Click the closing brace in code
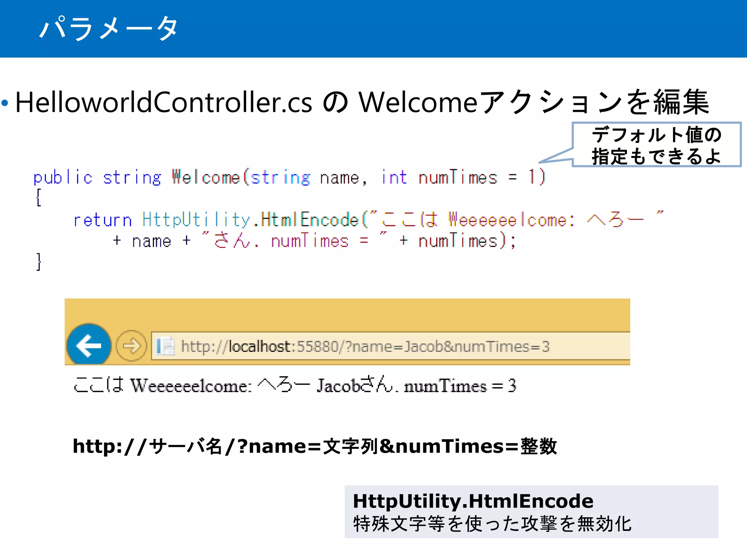747x560 pixels. pos(39,262)
